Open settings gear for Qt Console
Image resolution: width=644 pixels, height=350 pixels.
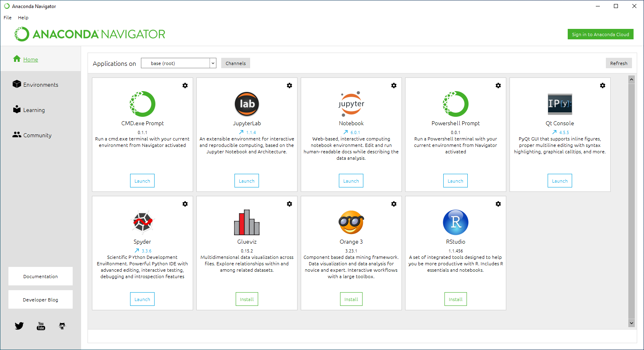pyautogui.click(x=603, y=85)
